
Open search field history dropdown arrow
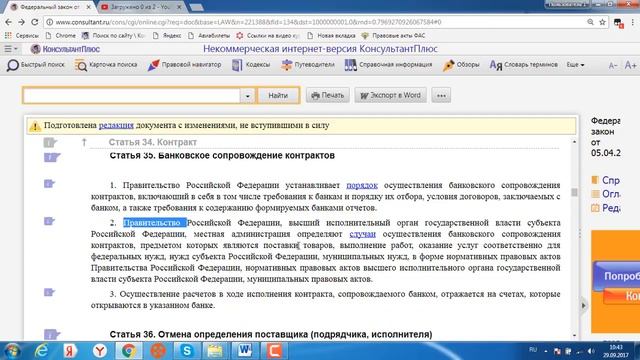[x=247, y=96]
